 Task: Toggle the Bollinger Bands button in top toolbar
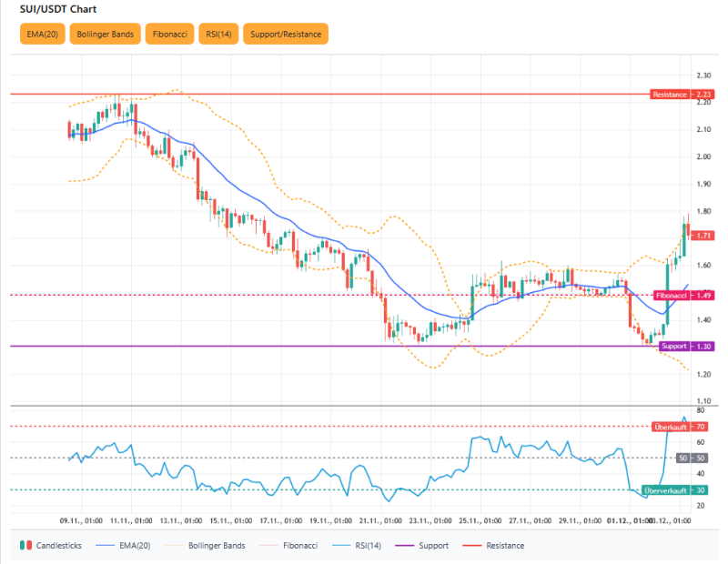(x=106, y=35)
